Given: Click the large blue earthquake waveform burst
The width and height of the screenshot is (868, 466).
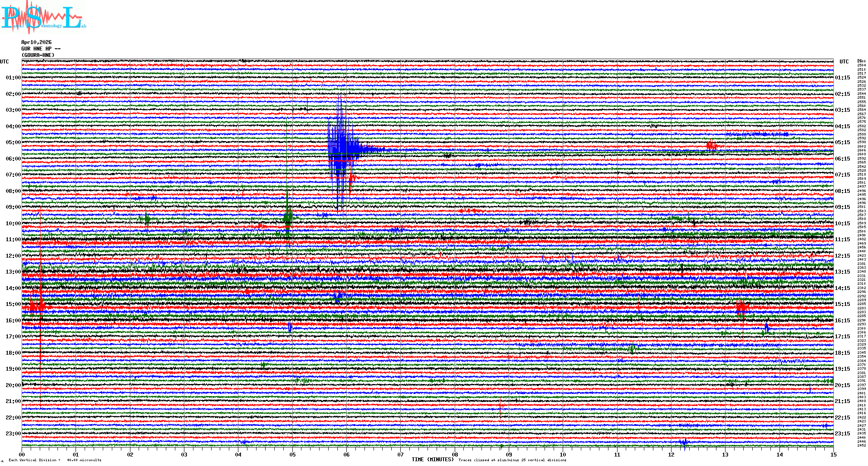Looking at the screenshot, I should point(342,149).
